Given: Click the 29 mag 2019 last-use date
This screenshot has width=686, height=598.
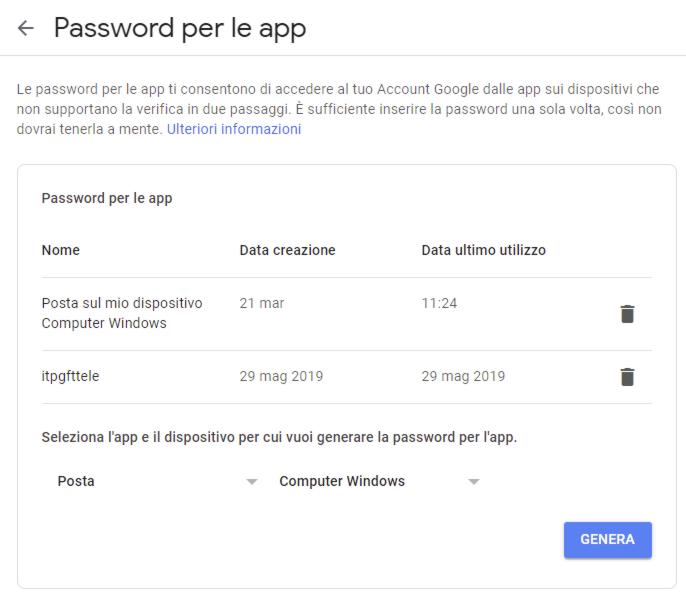Looking at the screenshot, I should [x=463, y=376].
